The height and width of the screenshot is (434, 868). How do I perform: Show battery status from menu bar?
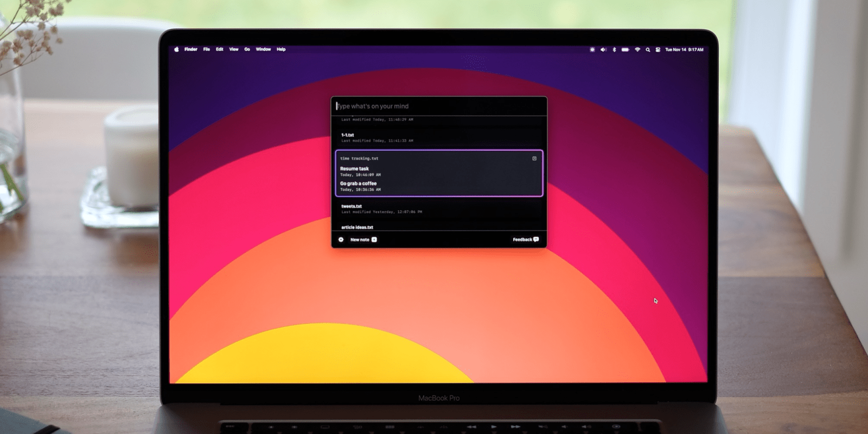click(x=626, y=49)
